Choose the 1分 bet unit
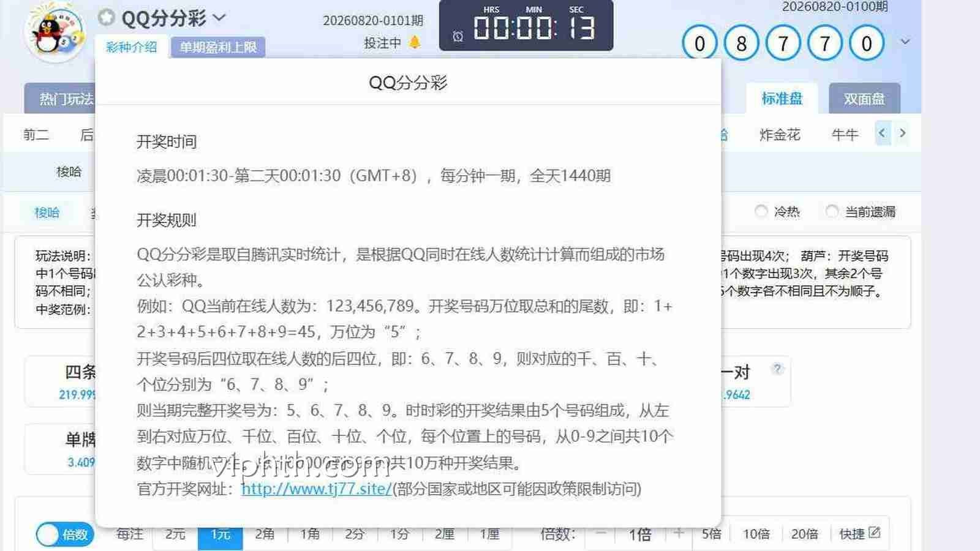This screenshot has width=980, height=551. tap(399, 534)
